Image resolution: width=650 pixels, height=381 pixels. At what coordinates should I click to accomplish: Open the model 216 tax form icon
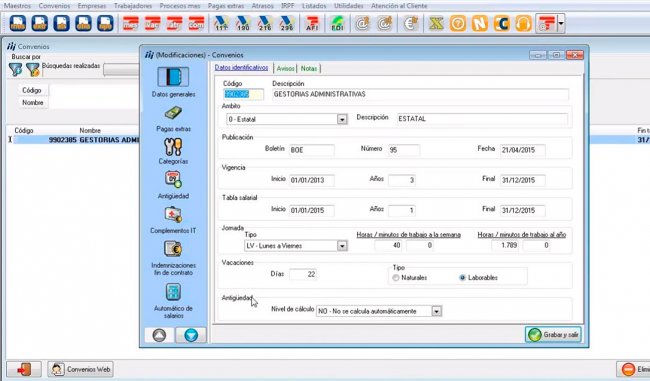pos(265,24)
